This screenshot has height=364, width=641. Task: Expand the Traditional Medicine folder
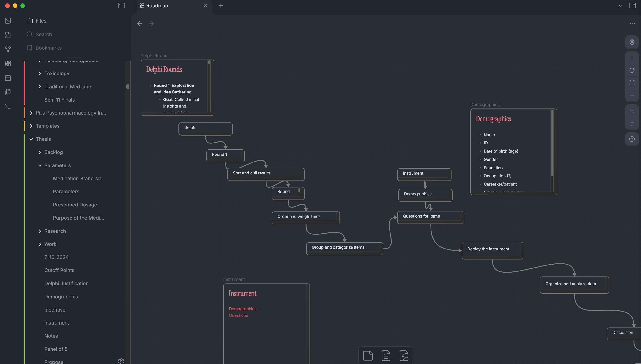(40, 86)
